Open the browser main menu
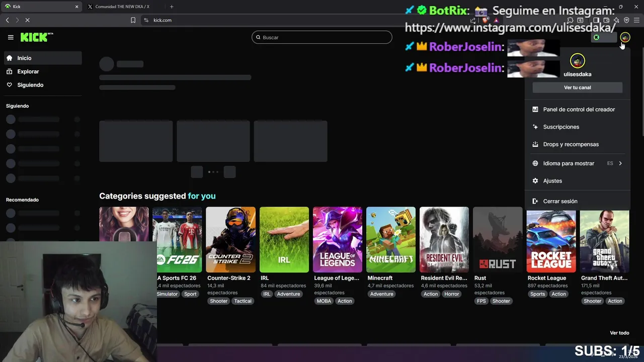The width and height of the screenshot is (644, 362). (637, 20)
